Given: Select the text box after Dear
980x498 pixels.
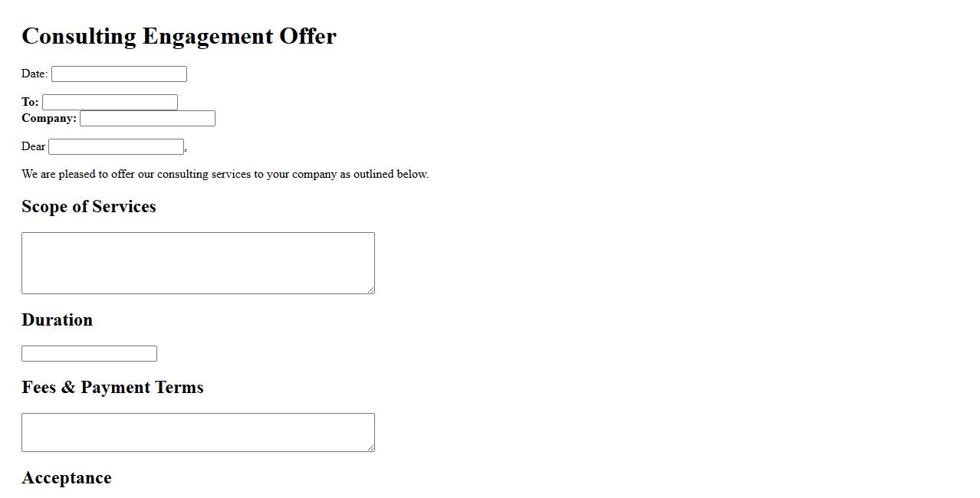Looking at the screenshot, I should pyautogui.click(x=116, y=147).
